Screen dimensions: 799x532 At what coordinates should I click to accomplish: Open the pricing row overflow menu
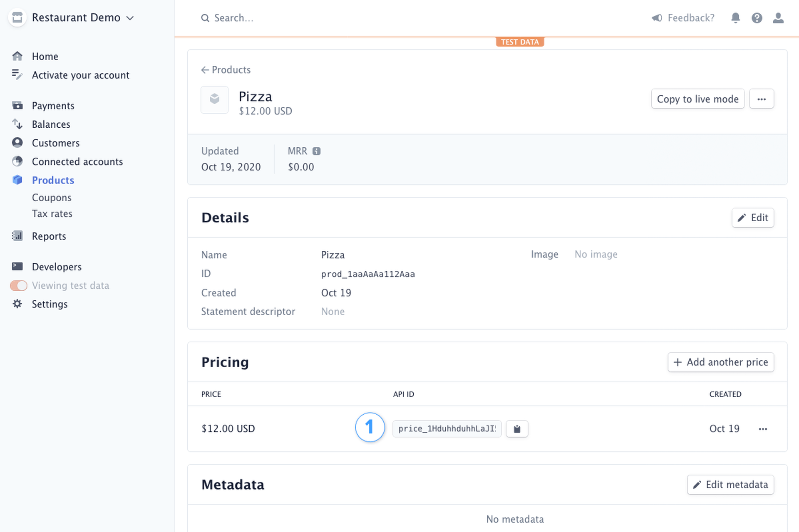[x=763, y=428]
